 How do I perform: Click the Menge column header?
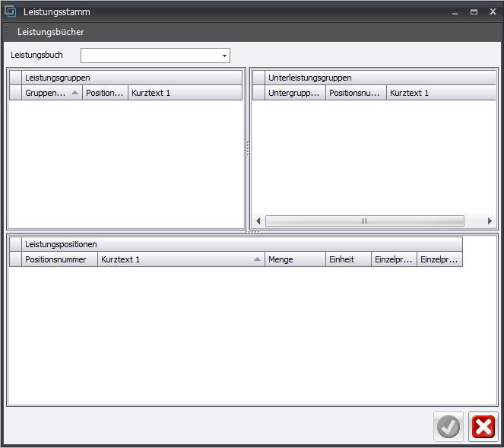[295, 259]
